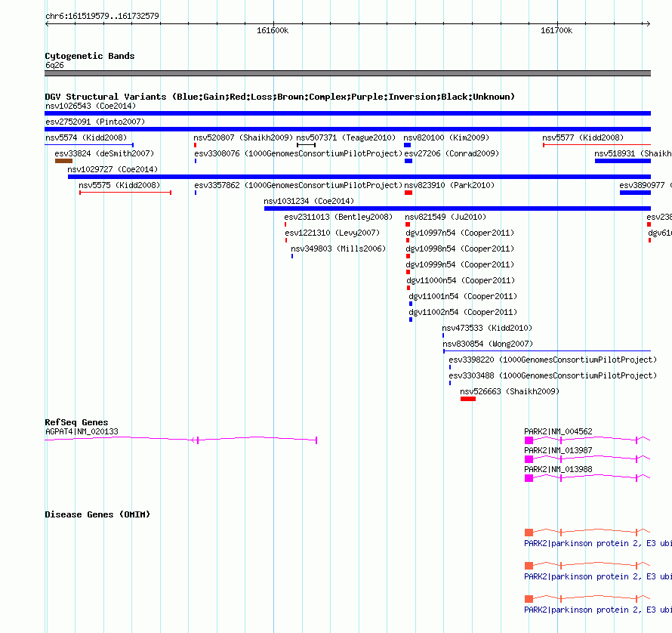Screen dimensions: 672x633
Task: Click the PARK2 NM_004562 magenta exon block
Action: [x=529, y=440]
